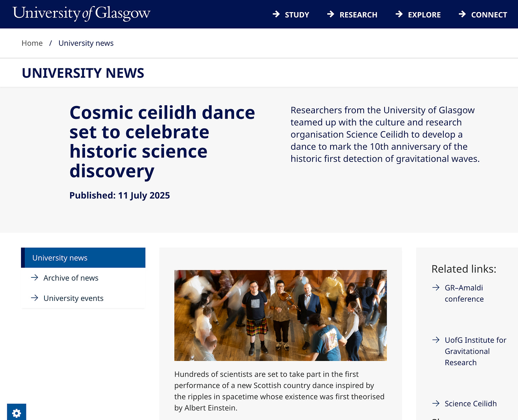
Task: Open Archive of news sidebar link
Action: (71, 278)
